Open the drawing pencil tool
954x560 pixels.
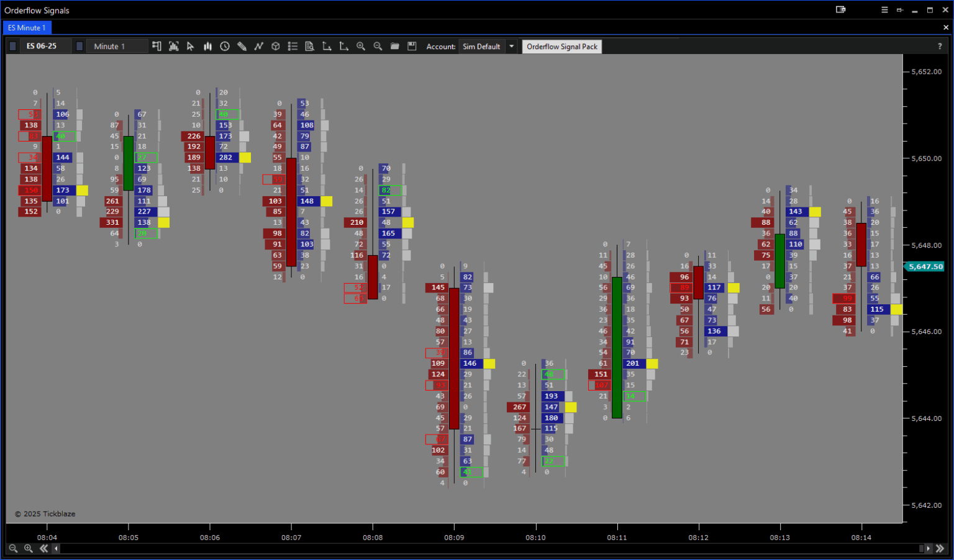tap(242, 46)
